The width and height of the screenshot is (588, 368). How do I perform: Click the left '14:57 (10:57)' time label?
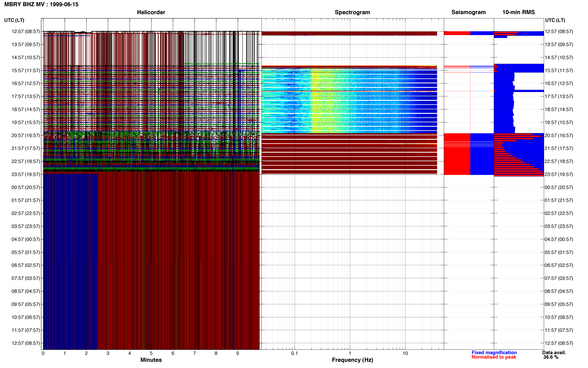(26, 57)
